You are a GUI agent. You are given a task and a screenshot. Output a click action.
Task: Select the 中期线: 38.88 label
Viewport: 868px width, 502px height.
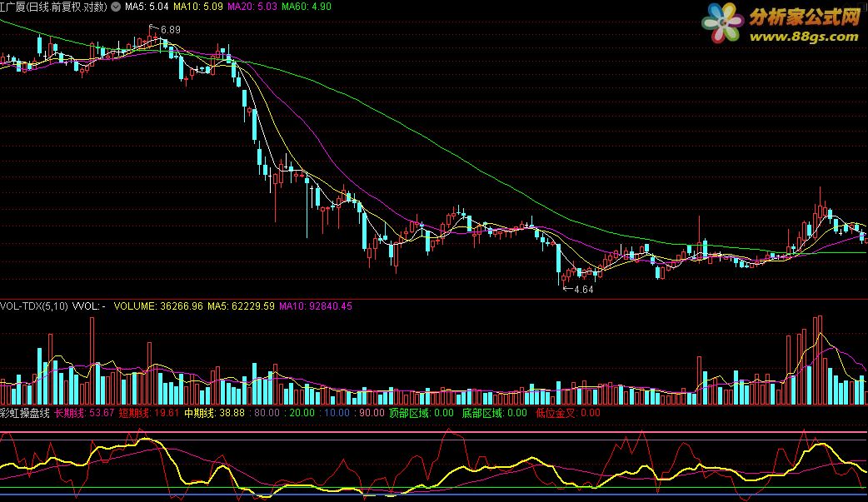[x=214, y=413]
